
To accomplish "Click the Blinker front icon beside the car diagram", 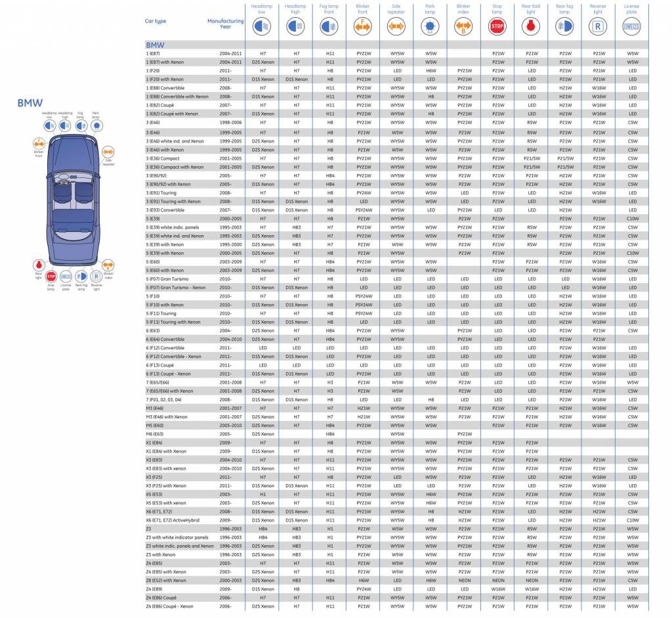I will [x=39, y=143].
